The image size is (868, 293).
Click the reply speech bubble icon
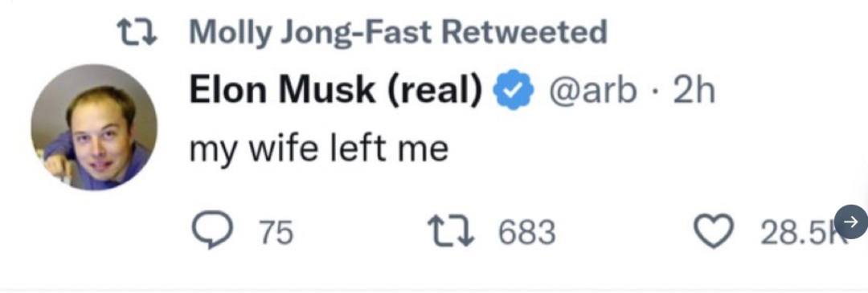tap(208, 232)
